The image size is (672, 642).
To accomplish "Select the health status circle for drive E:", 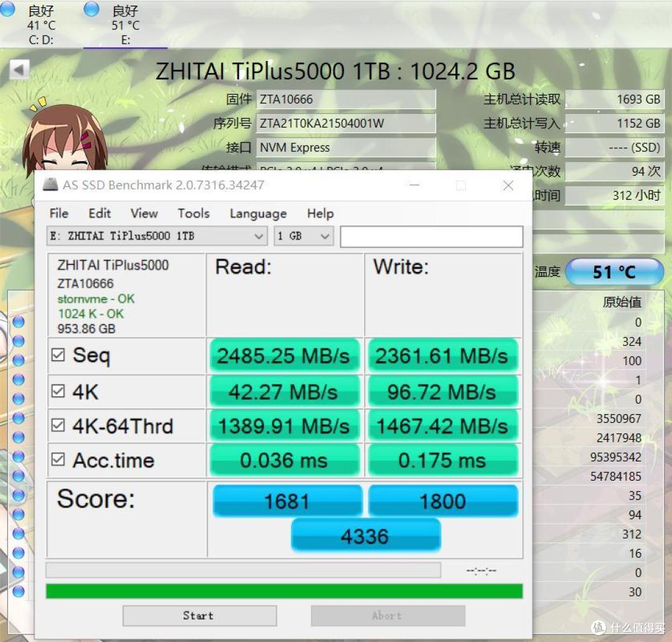I will pyautogui.click(x=90, y=10).
